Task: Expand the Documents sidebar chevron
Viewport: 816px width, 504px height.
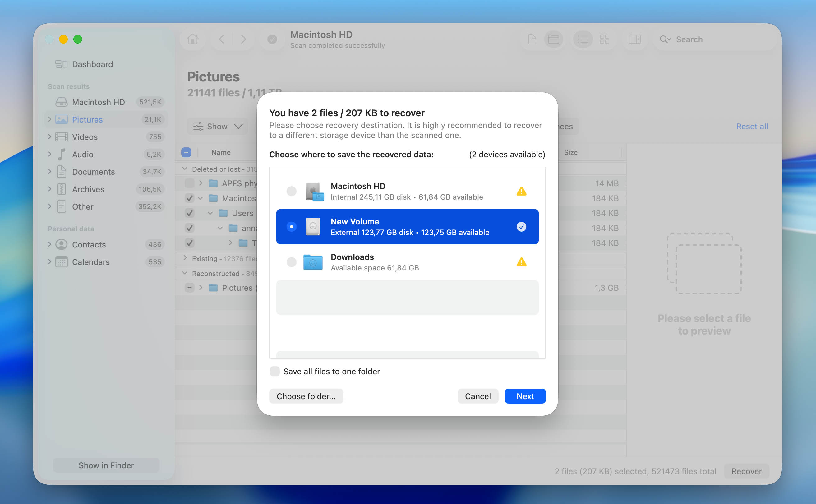Action: tap(49, 171)
